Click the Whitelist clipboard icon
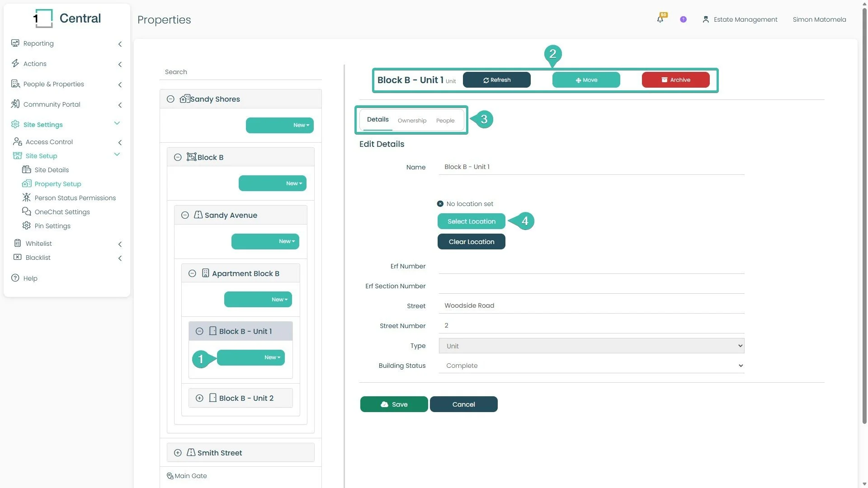Image resolution: width=868 pixels, height=488 pixels. point(18,243)
